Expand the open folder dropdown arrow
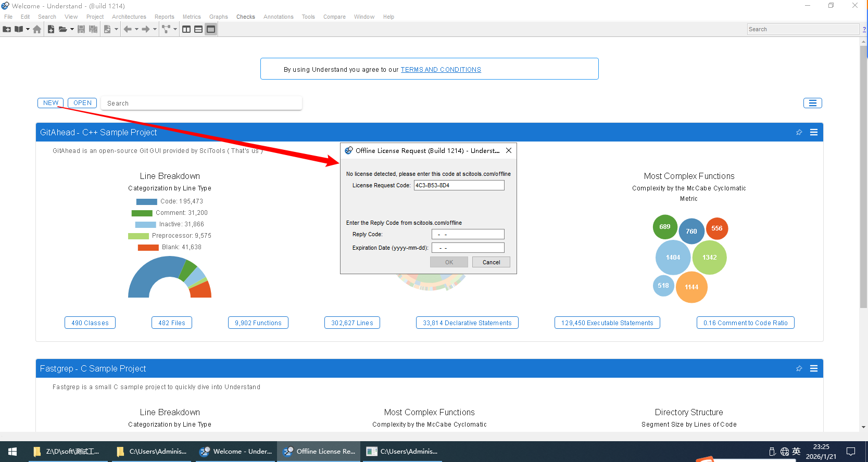 [72, 30]
